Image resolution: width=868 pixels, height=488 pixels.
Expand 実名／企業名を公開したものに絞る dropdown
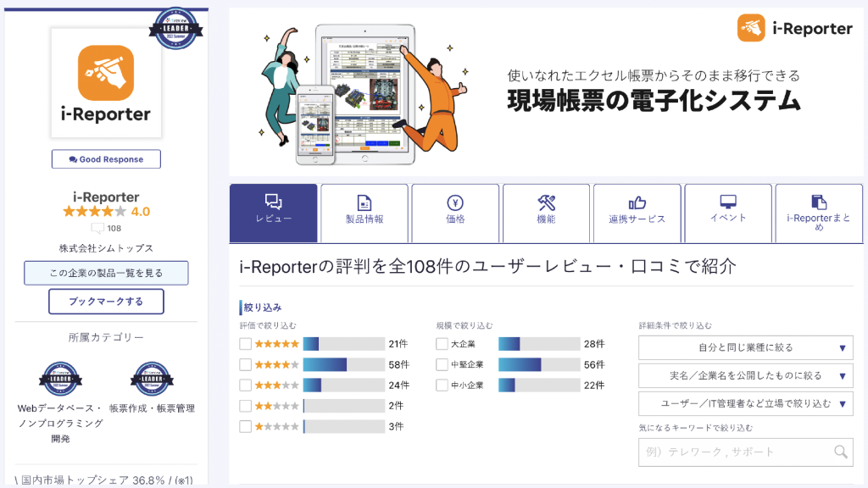pos(746,375)
